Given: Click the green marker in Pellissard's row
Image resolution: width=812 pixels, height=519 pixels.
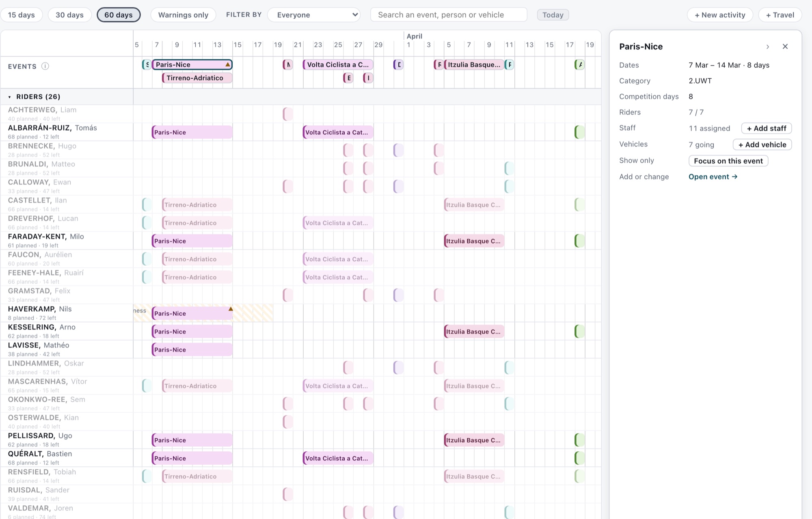Looking at the screenshot, I should point(580,440).
